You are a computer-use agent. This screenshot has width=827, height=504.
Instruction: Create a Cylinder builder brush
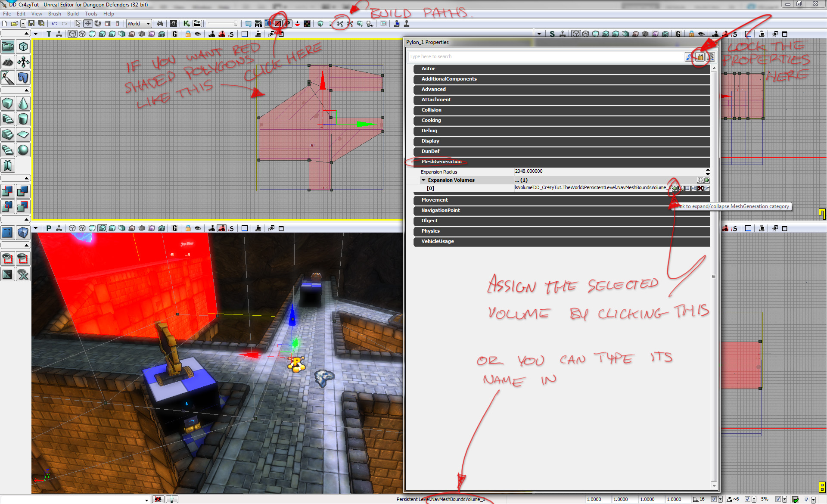click(23, 119)
